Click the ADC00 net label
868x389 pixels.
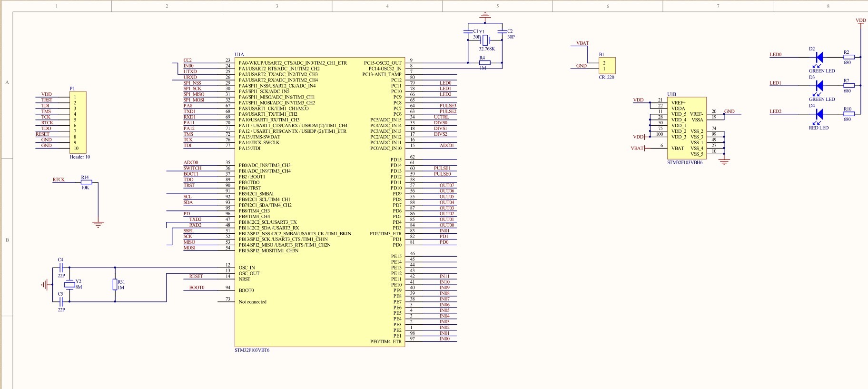pos(191,163)
